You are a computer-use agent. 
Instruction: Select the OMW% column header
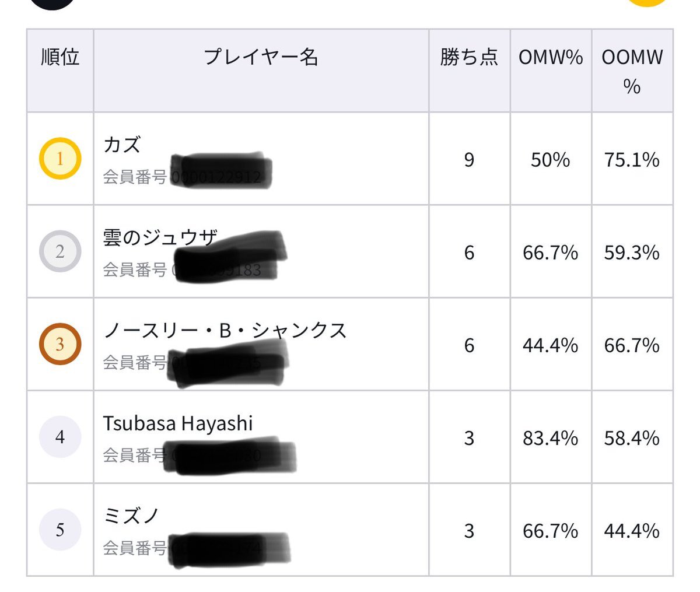(x=551, y=57)
